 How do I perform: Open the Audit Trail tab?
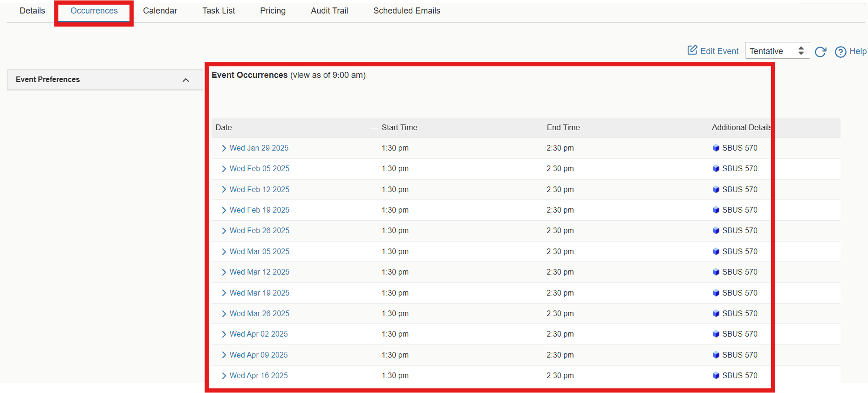[329, 11]
